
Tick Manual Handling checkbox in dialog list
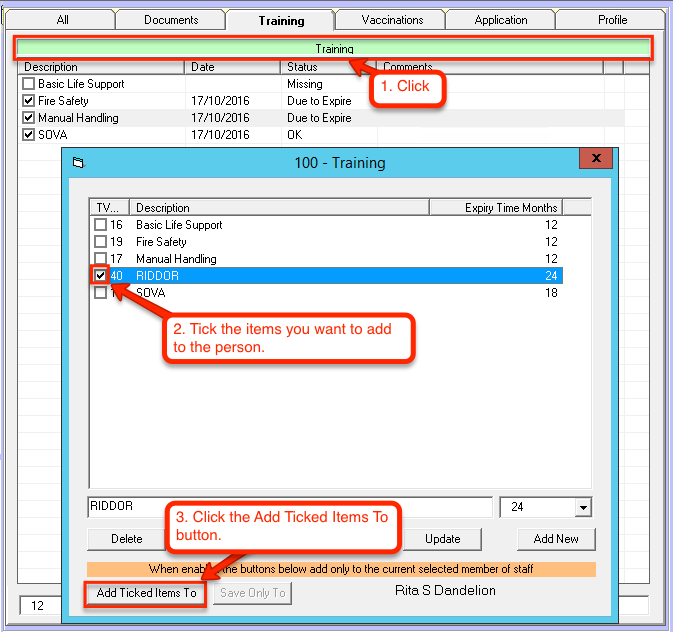coord(100,259)
